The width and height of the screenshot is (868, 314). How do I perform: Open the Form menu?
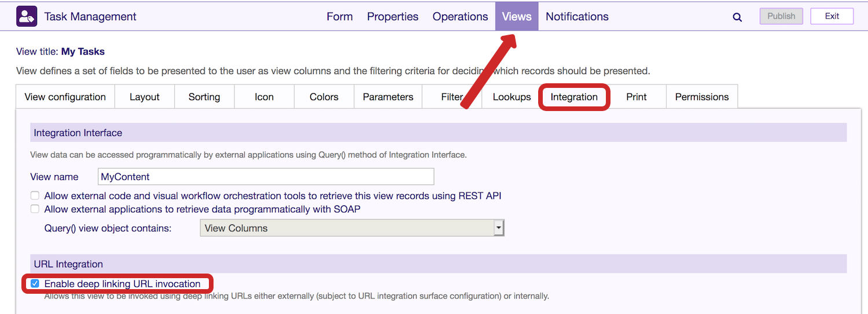coord(340,16)
